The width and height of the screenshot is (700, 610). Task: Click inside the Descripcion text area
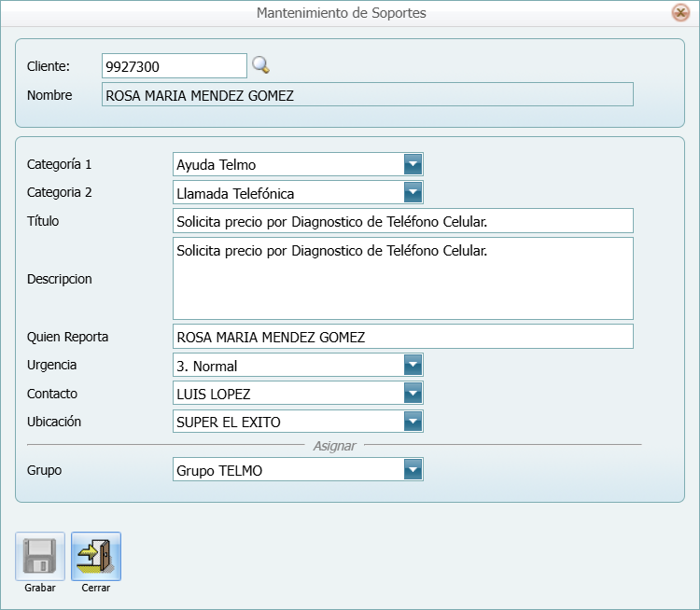click(402, 279)
